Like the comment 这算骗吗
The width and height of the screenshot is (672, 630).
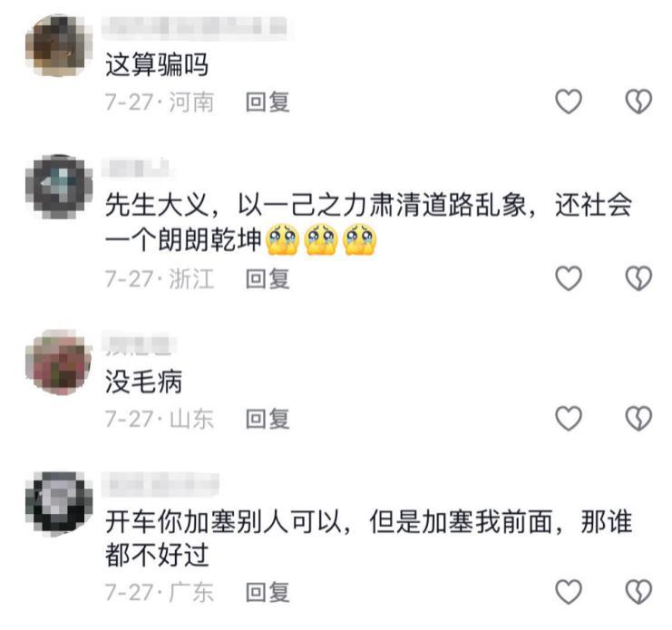tap(569, 102)
